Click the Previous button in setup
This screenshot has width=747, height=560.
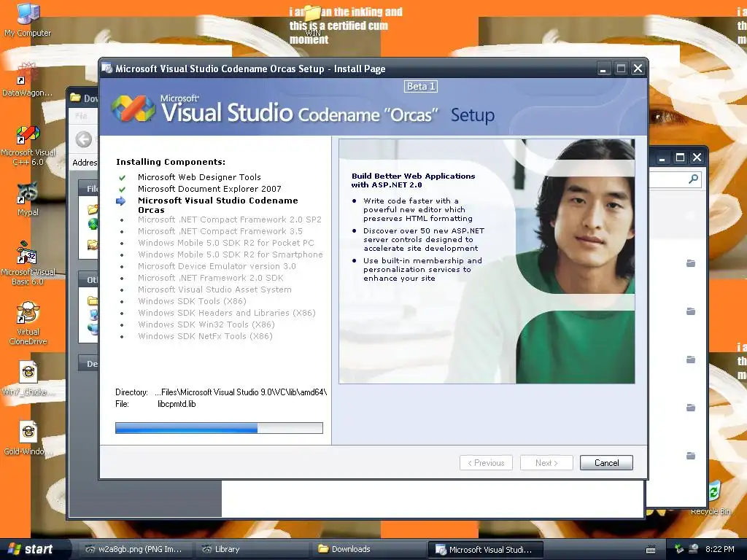[x=486, y=463]
